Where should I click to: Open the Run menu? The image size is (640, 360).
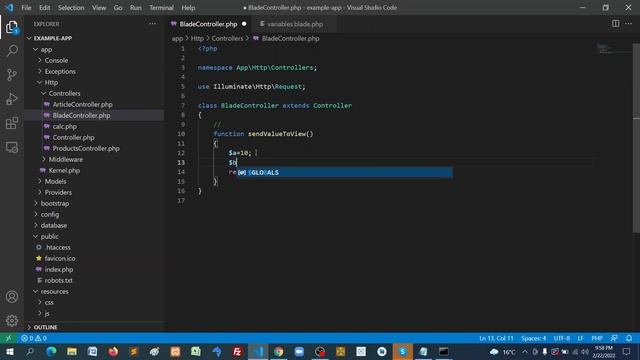click(x=136, y=8)
